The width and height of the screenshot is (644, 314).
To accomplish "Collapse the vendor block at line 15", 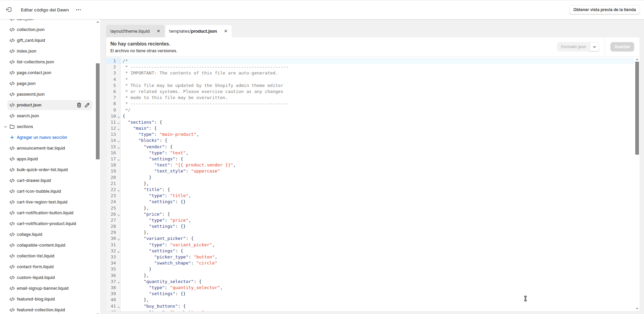I will (x=118, y=147).
